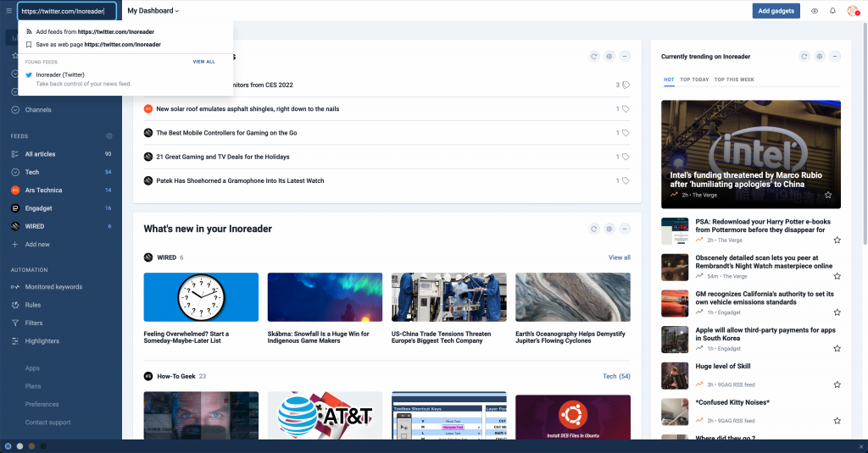Screen dimensions: 868x453
Task: Refresh the Currently trending on Inoreader gadget
Action: [x=804, y=57]
